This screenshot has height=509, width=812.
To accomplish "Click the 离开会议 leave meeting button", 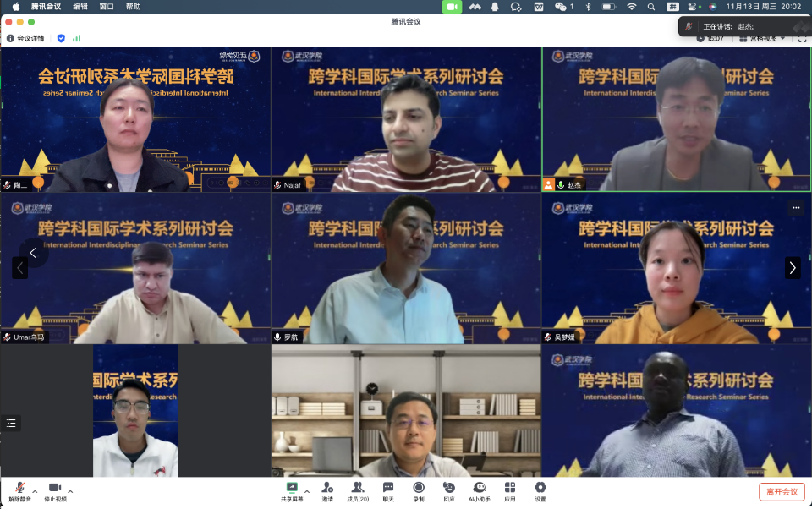I will pos(782,491).
